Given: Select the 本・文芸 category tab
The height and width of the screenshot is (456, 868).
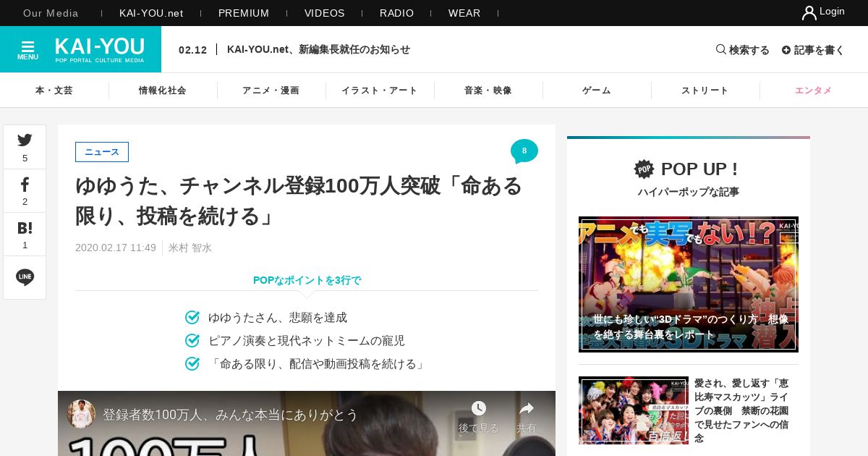Looking at the screenshot, I should 54,90.
